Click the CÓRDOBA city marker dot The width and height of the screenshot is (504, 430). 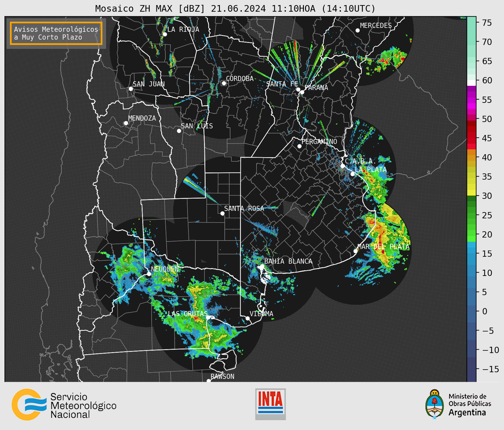[224, 83]
